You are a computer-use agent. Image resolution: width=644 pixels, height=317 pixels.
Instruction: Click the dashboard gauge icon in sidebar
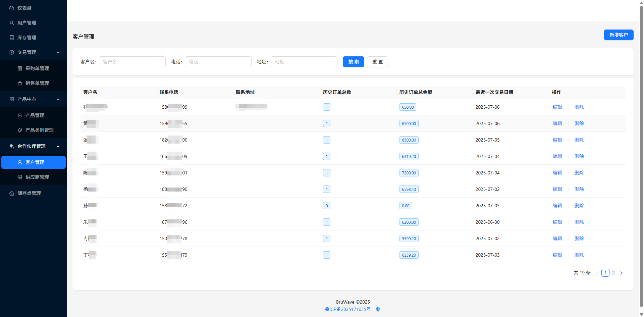(x=12, y=8)
